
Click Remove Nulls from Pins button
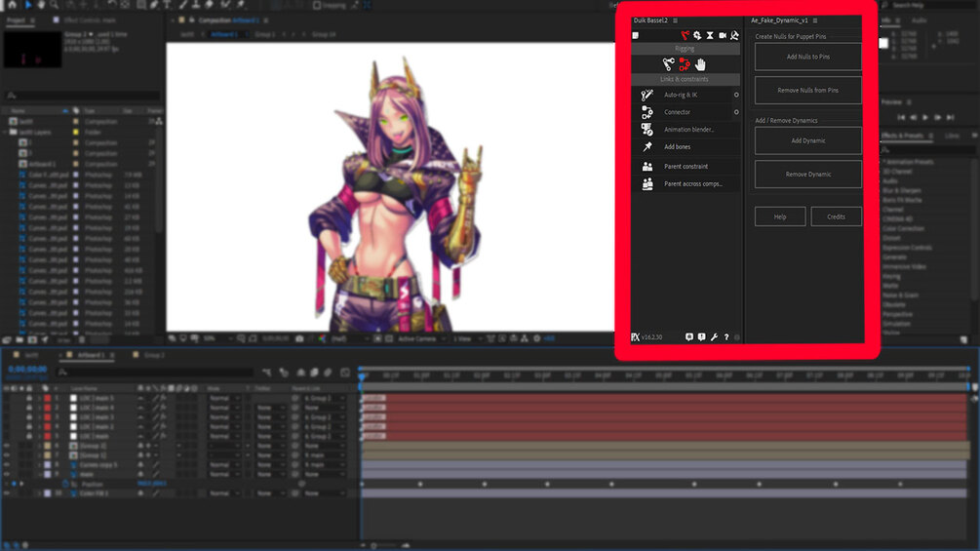click(807, 91)
